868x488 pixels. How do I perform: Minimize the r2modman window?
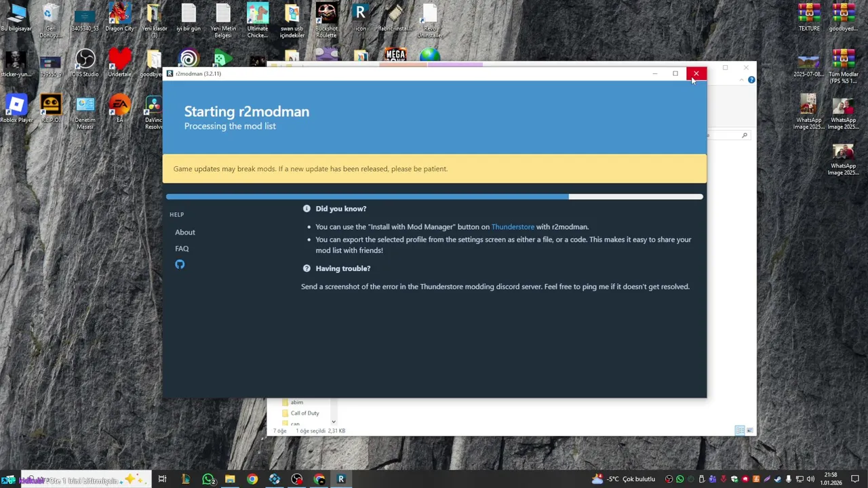654,73
